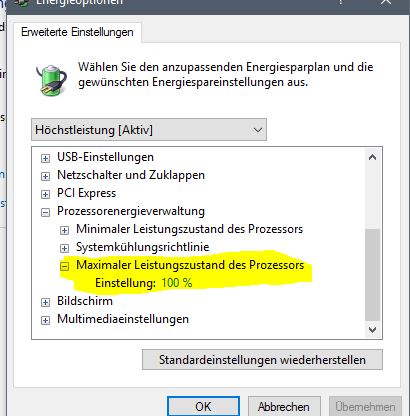Expand Multimediaeinstellungen plus icon
This screenshot has height=416, width=410.
tap(45, 320)
